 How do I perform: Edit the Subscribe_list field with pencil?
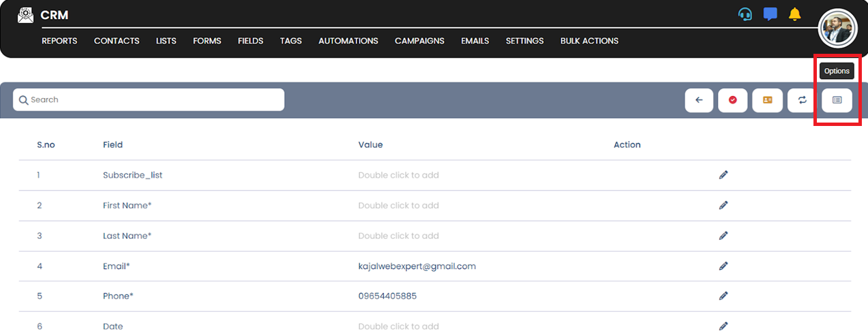pos(723,175)
